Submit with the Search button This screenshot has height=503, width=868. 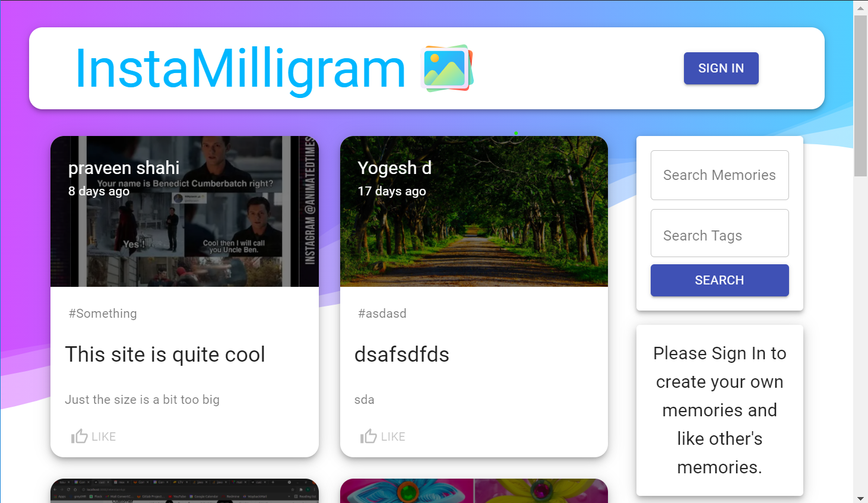coord(720,280)
